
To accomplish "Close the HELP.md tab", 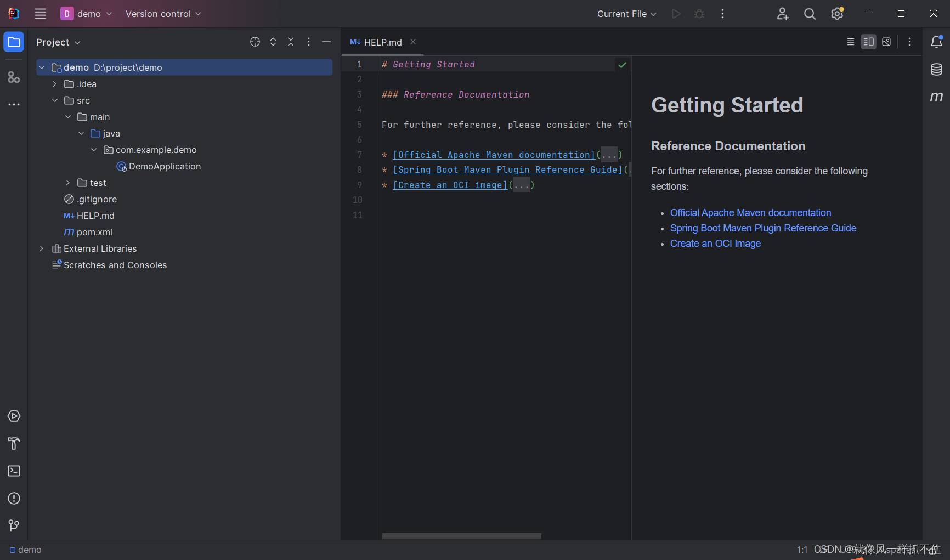I will (413, 42).
